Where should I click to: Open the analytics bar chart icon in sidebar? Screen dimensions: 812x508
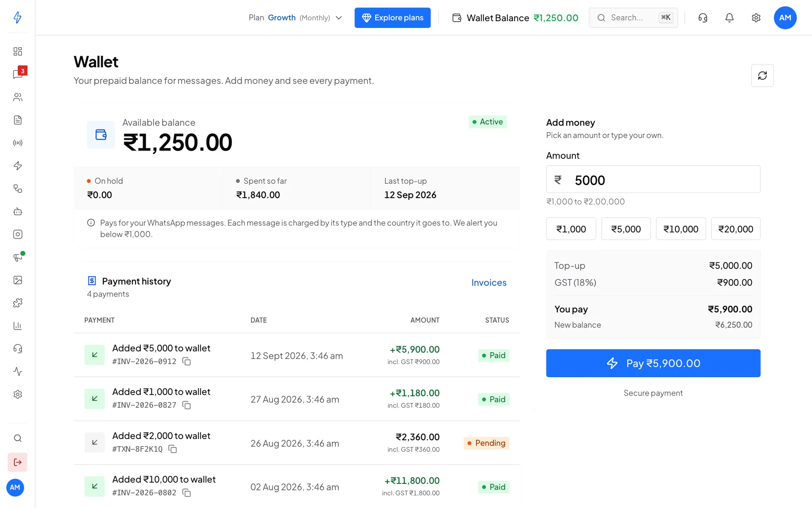point(17,326)
